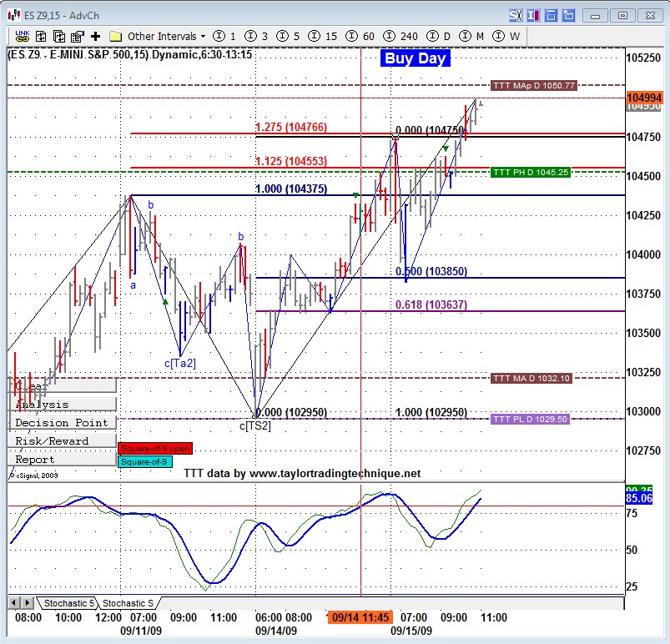670x644 pixels.
Task: Click the Analysis button
Action: [x=62, y=404]
